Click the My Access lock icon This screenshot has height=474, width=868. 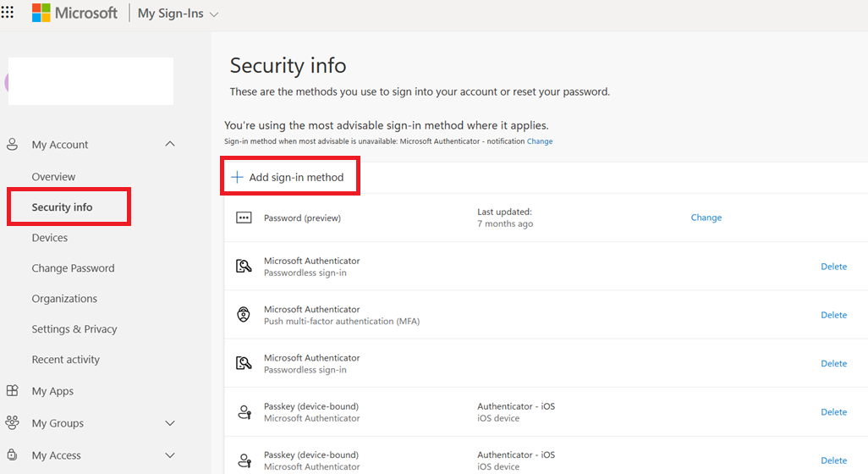[x=12, y=455]
